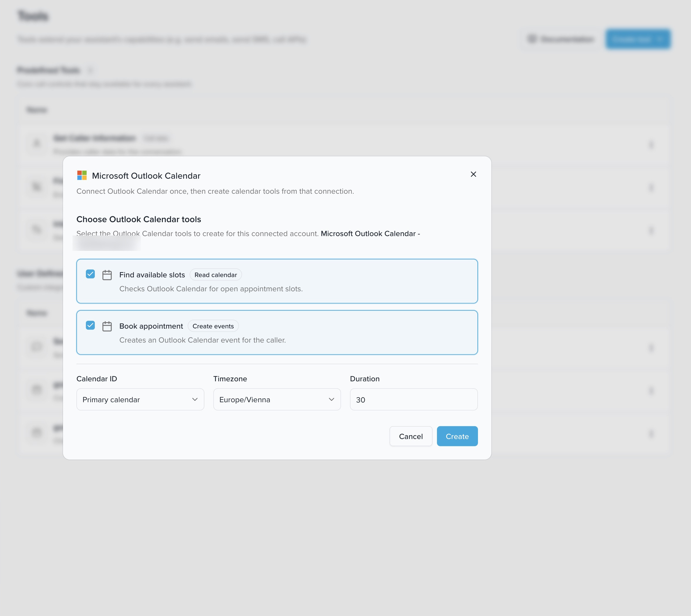The width and height of the screenshot is (691, 616).
Task: Click the Microsoft logo in the dialog header
Action: coord(82,175)
